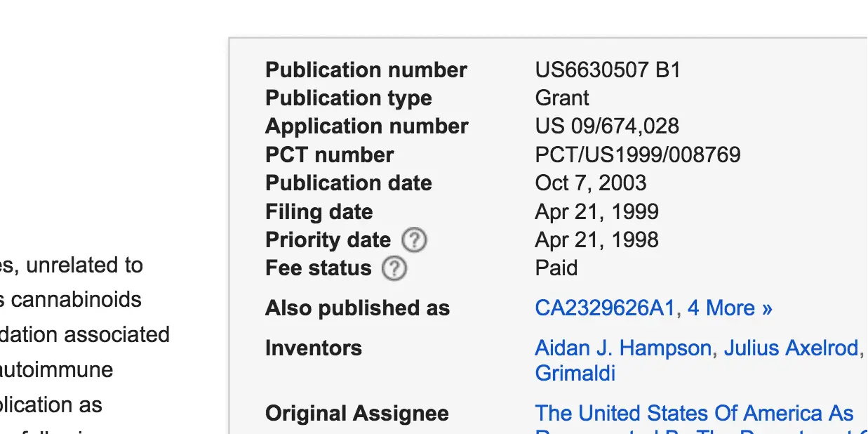The width and height of the screenshot is (868, 434).
Task: Click PCT number PCT/US1999/008769
Action: pyautogui.click(x=637, y=154)
